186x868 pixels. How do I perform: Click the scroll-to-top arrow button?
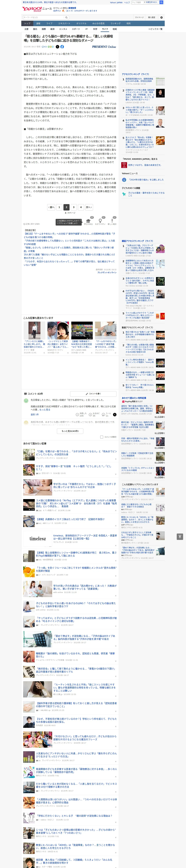180,536
